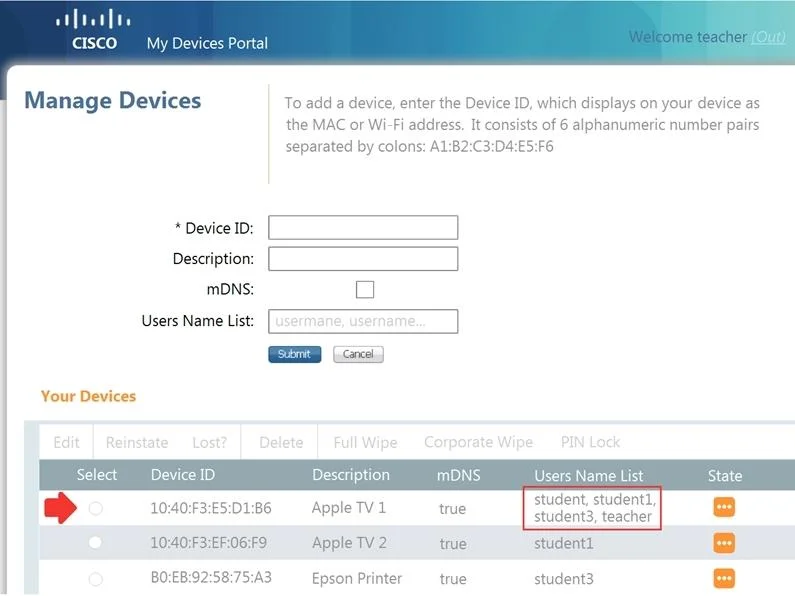Click Corporate Wipe in the toolbar
Screen dimensions: 795x596
coord(478,442)
